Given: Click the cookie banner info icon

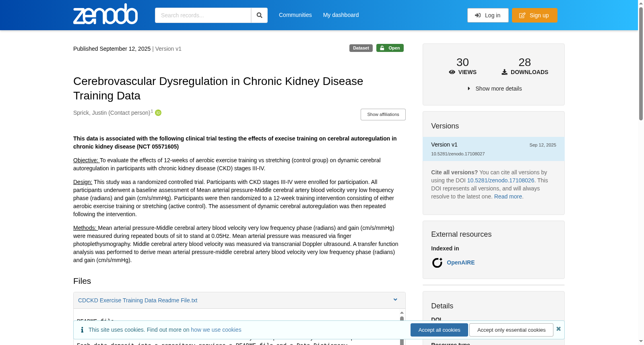Looking at the screenshot, I should (x=82, y=330).
